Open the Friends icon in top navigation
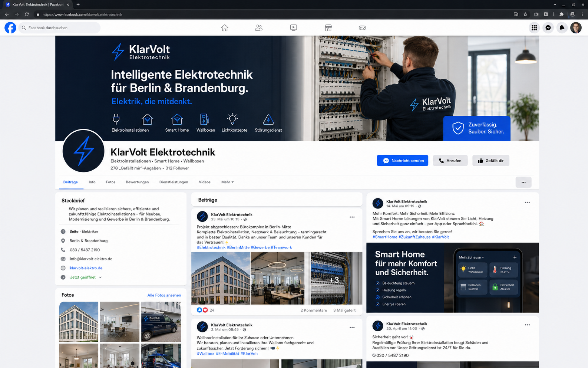The width and height of the screenshot is (588, 368). click(x=259, y=28)
